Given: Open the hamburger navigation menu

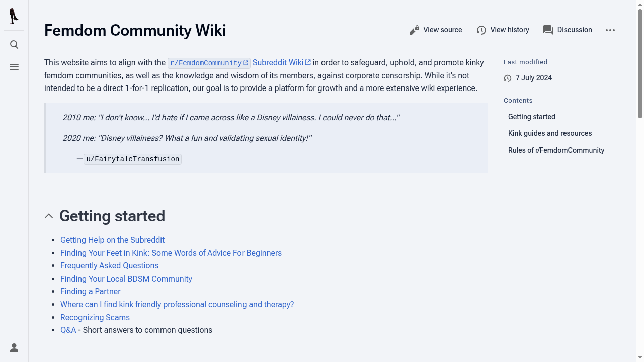Looking at the screenshot, I should click(14, 67).
